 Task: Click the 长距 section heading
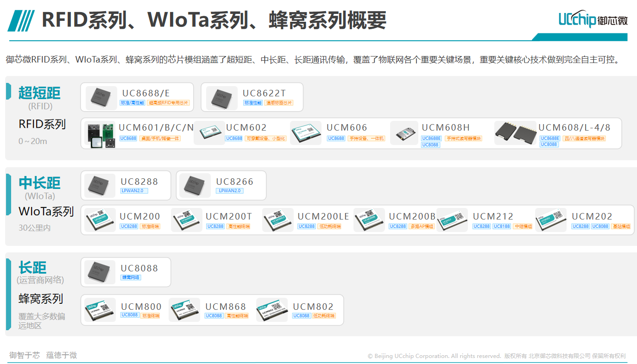tap(32, 268)
